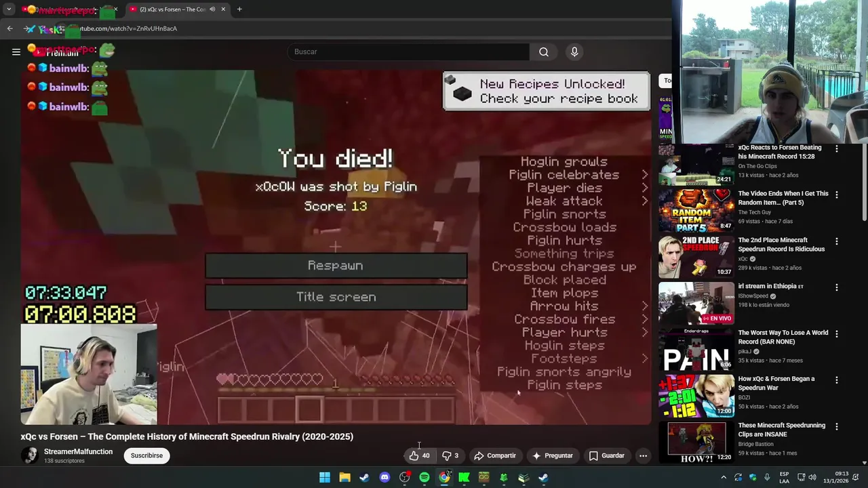Open the Compartir share dialog
The height and width of the screenshot is (488, 868).
[x=495, y=455]
